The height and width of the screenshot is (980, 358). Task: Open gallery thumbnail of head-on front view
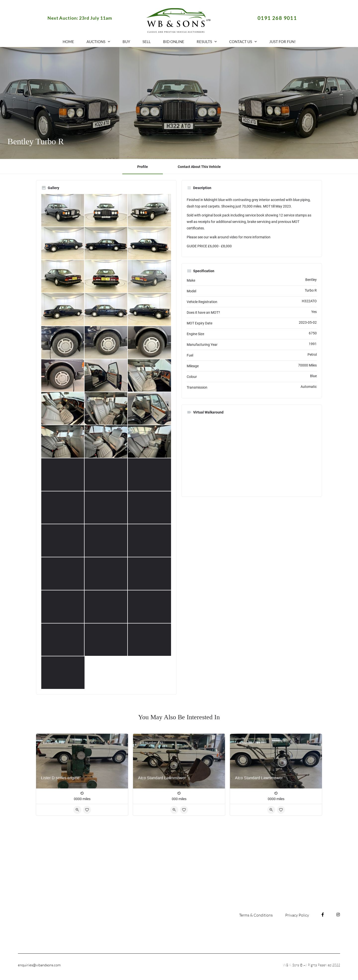(106, 210)
